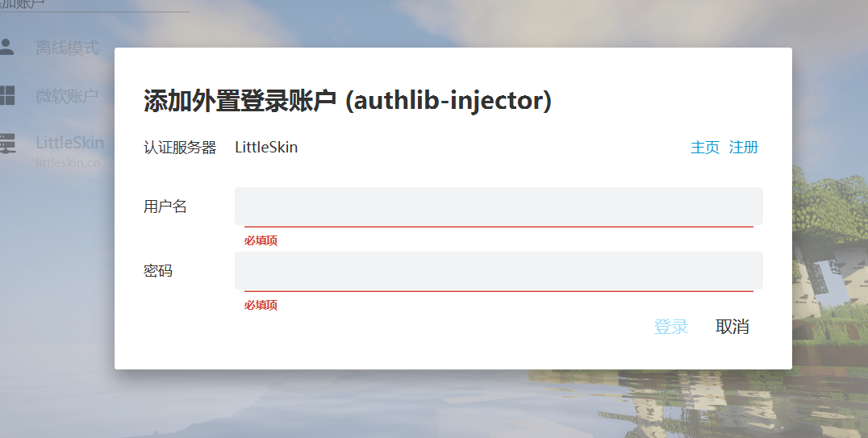Click the littleskin.cn subtitle in sidebar

coord(68,162)
